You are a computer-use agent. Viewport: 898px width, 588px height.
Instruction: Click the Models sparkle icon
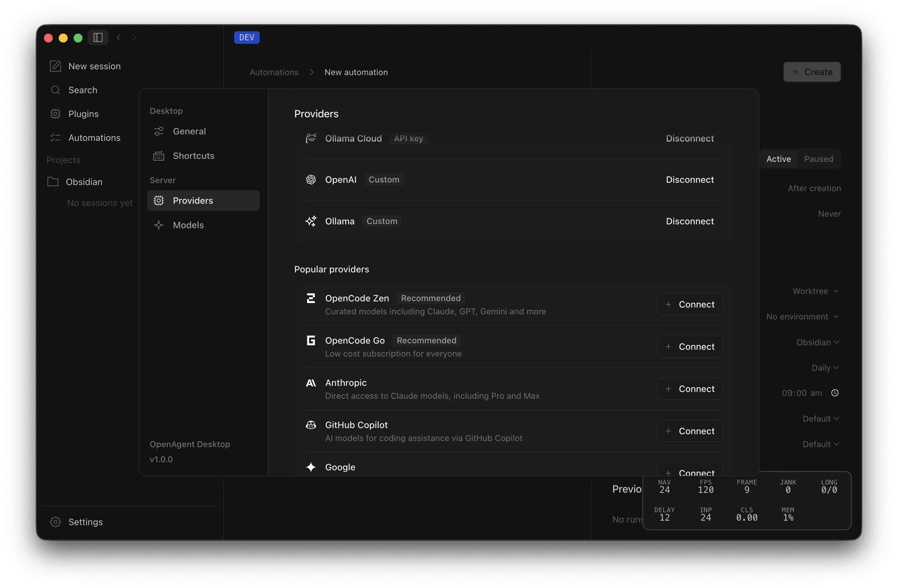(158, 225)
